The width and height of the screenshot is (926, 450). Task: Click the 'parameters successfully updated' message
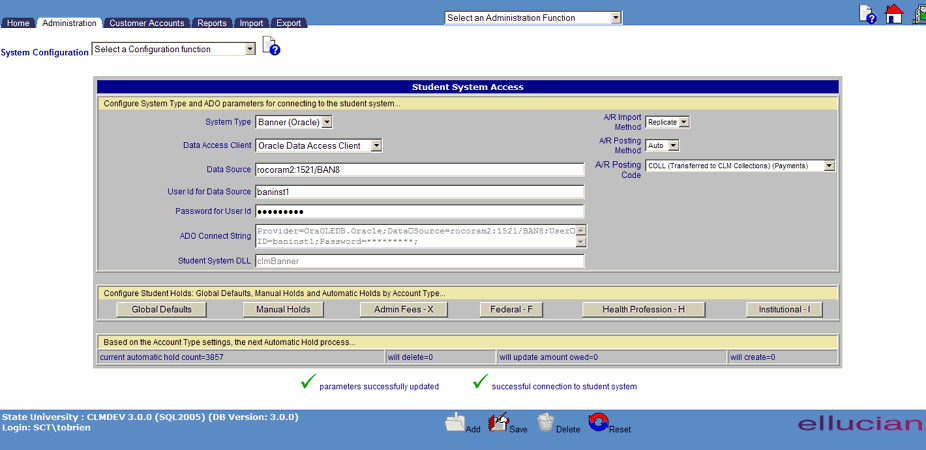point(379,387)
